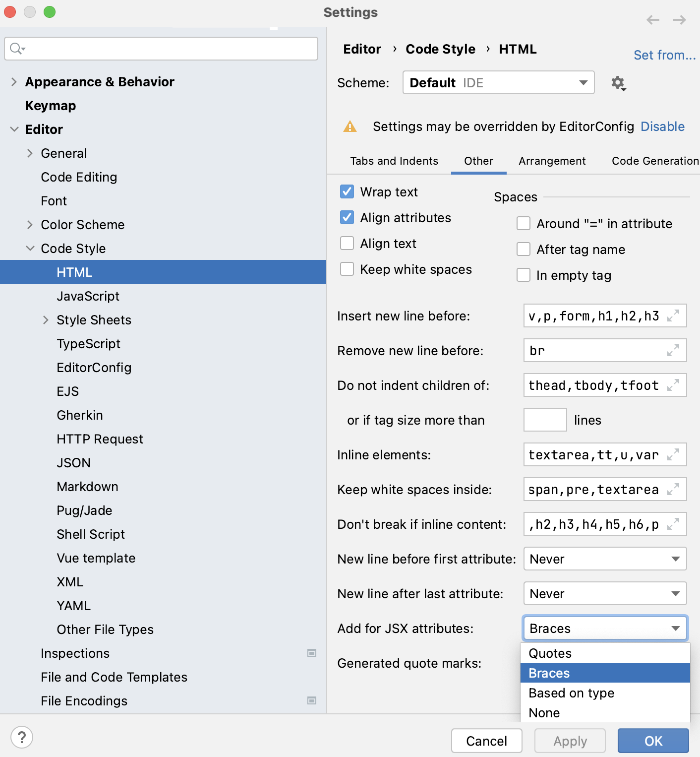Image resolution: width=700 pixels, height=757 pixels.
Task: Click the panel icon beside Inspections
Action: point(312,653)
